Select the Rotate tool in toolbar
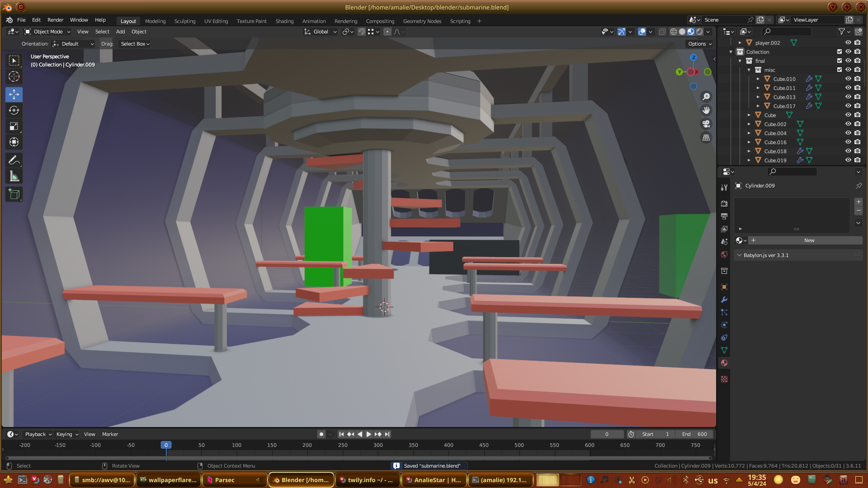Screen dimensions: 868x488 tap(14, 111)
